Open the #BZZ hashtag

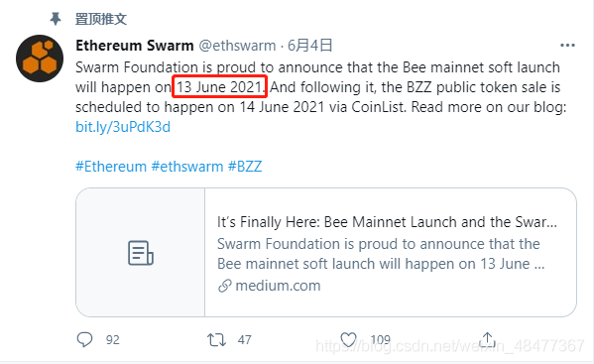click(x=245, y=167)
